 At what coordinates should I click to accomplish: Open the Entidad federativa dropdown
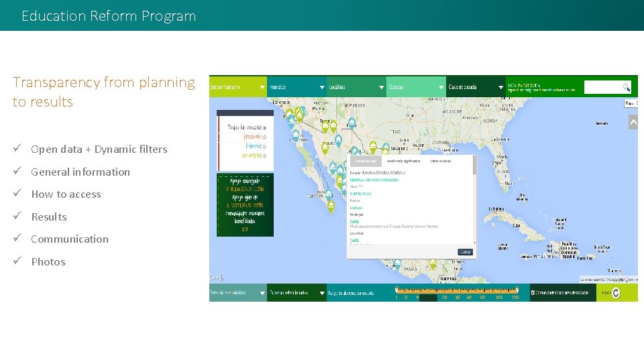[237, 87]
